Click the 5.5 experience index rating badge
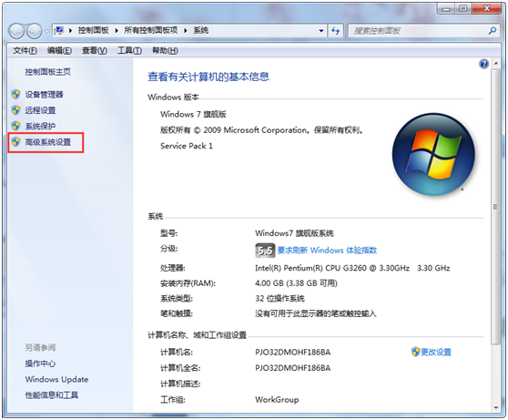This screenshot has width=508, height=420. click(265, 251)
